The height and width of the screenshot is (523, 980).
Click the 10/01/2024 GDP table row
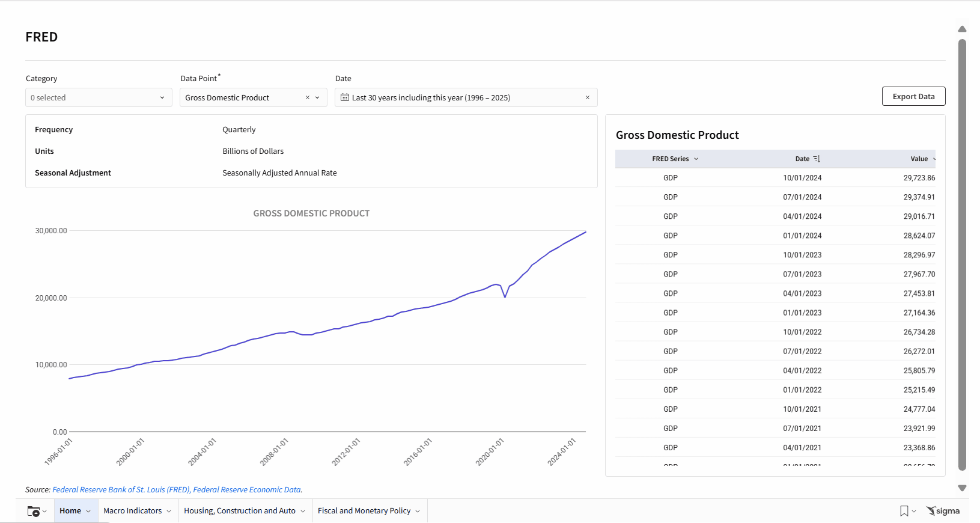click(x=775, y=178)
